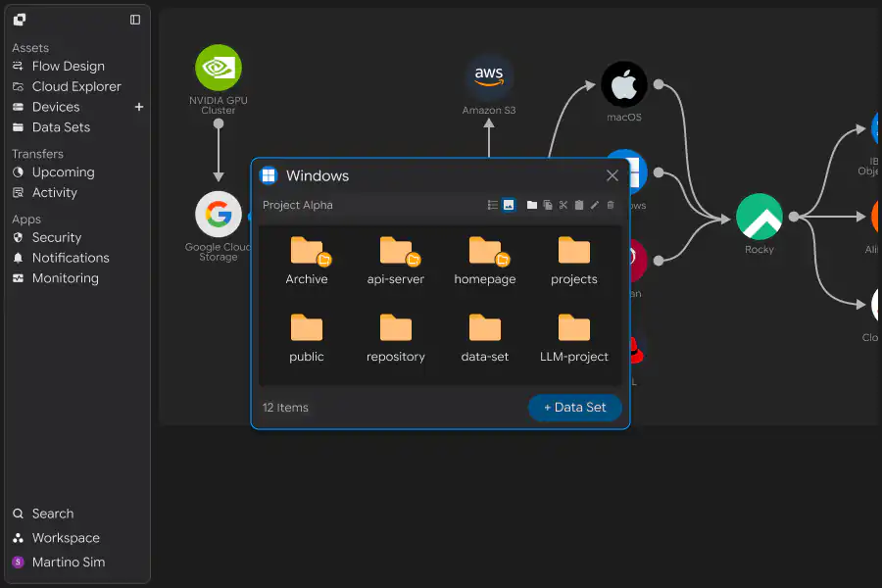Select the macOS device node
The image size is (882, 588).
click(x=624, y=84)
